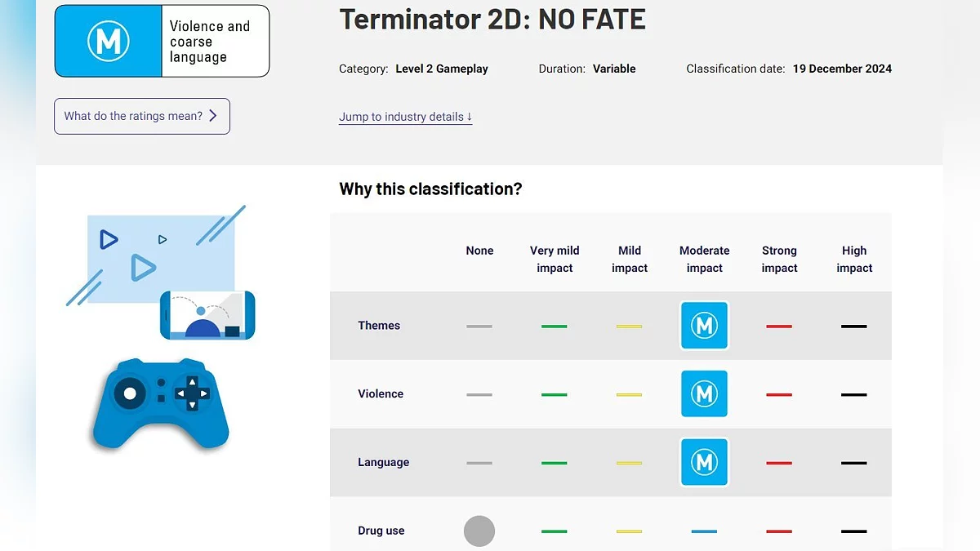Click the grey None marker for Themes
This screenshot has height=551, width=980.
click(x=479, y=327)
